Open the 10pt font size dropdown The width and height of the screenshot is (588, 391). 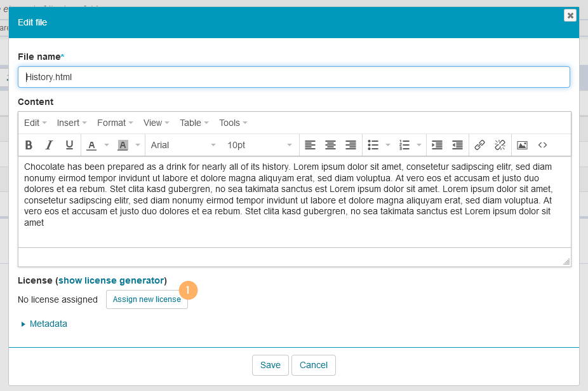(259, 145)
